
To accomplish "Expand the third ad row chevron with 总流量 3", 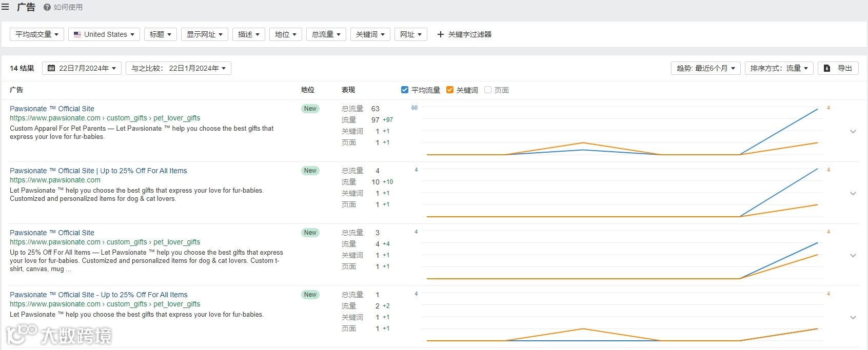I will point(853,256).
